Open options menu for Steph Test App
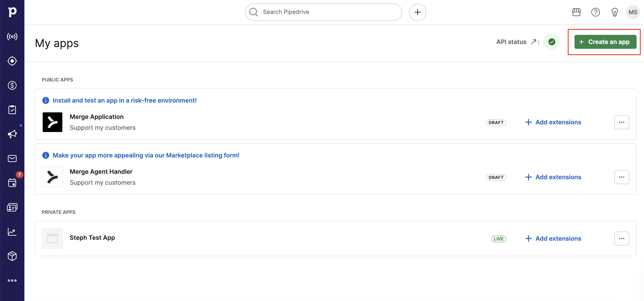The width and height of the screenshot is (644, 301). (x=622, y=238)
